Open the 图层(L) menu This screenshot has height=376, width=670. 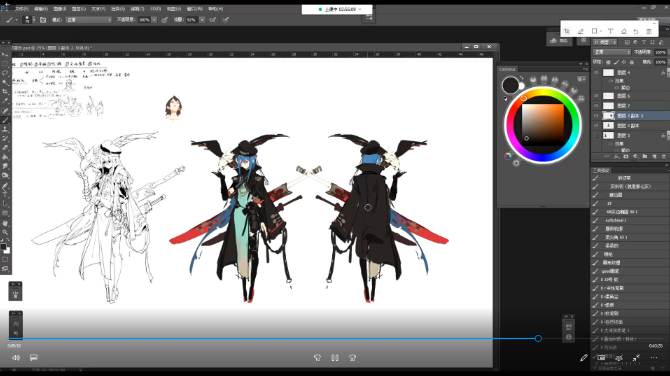click(79, 9)
